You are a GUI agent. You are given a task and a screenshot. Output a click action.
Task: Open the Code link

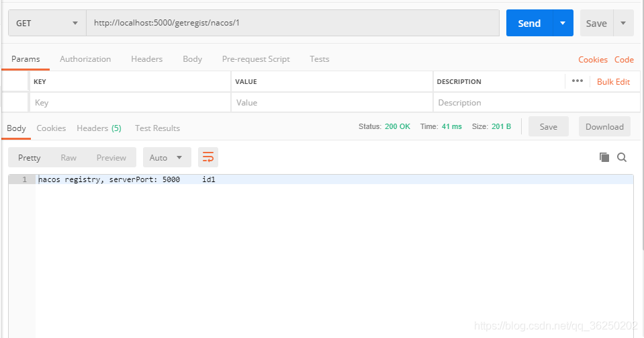pyautogui.click(x=624, y=60)
